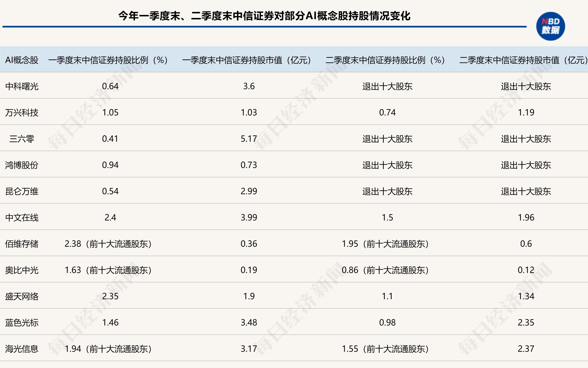Screen dimensions: 588x368
Task: Select the 1.94 (前十大流通股东) cell for 海光信息
Action: tap(108, 349)
